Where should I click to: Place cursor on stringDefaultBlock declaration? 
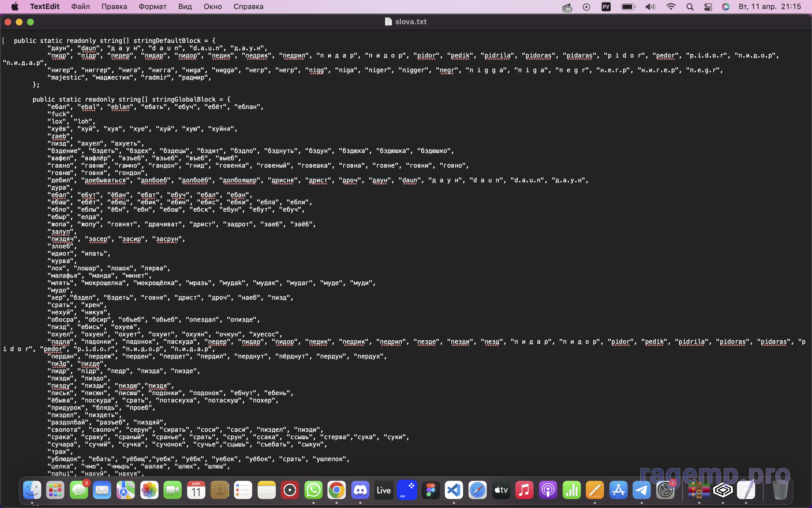pos(115,41)
